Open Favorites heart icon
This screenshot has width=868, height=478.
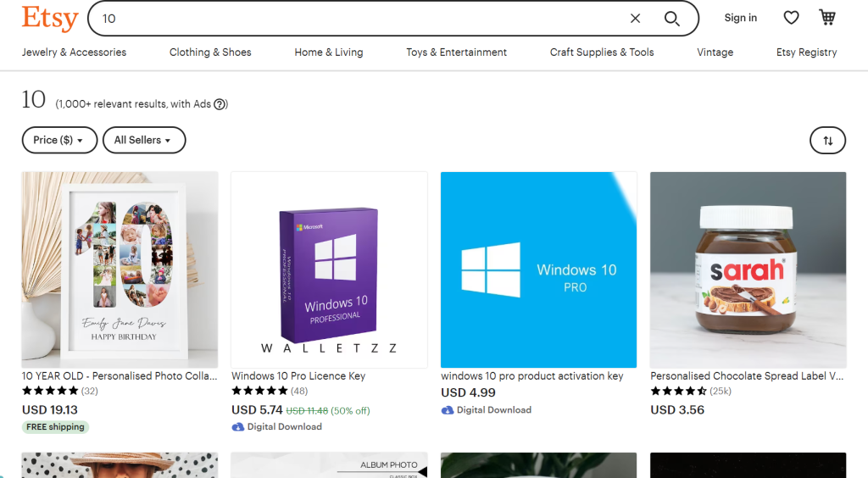pos(791,18)
